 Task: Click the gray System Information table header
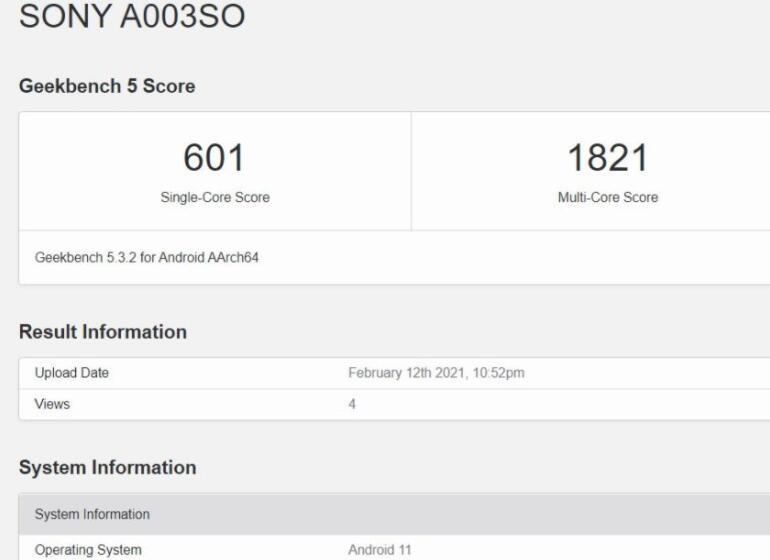tap(394, 514)
